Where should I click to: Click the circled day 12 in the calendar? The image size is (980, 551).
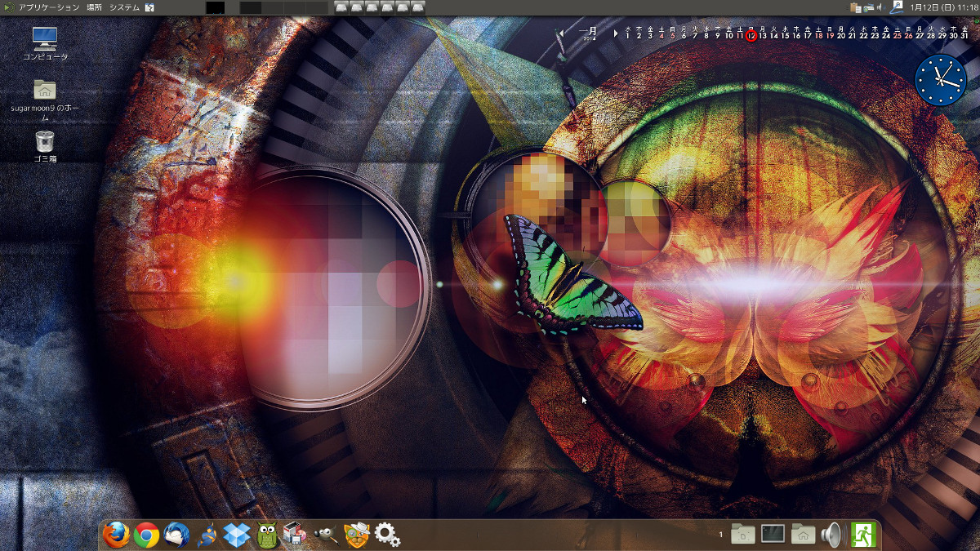[751, 35]
